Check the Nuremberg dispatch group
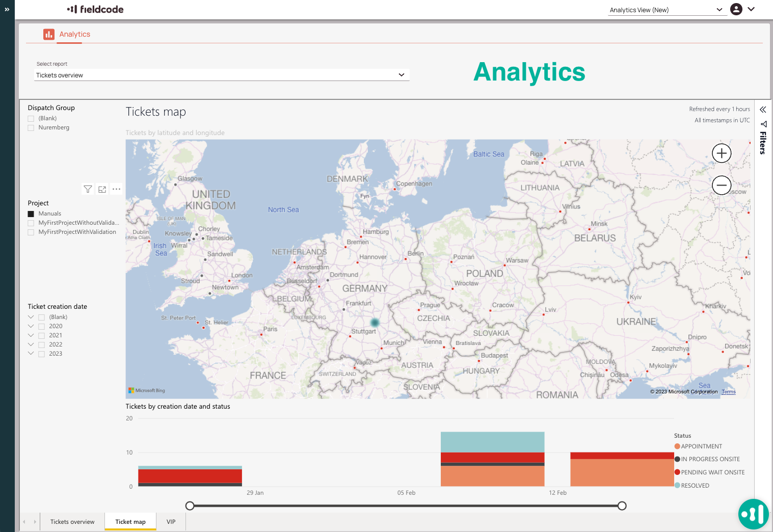The image size is (773, 532). point(31,128)
